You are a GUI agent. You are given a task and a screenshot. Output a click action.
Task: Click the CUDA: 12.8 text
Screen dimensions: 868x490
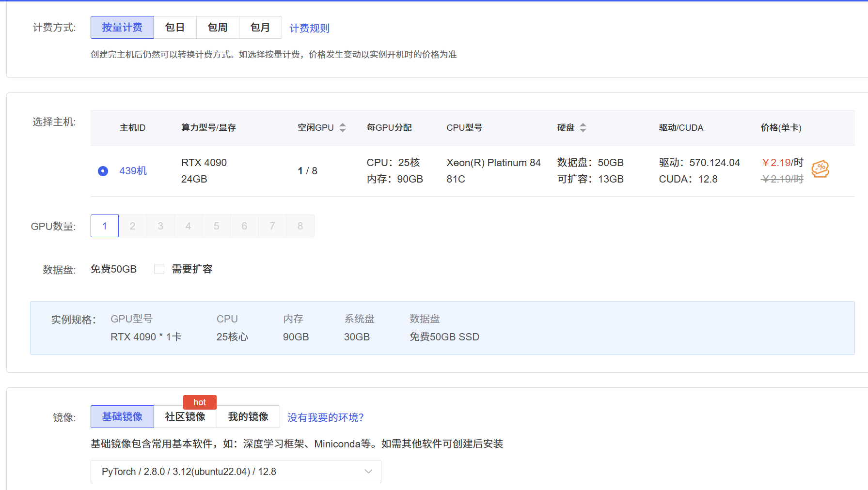click(688, 179)
